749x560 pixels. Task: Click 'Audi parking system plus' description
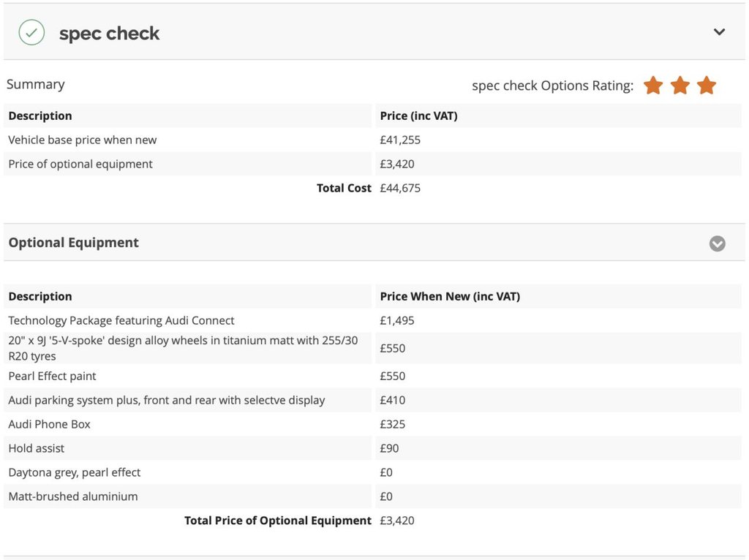pos(167,400)
